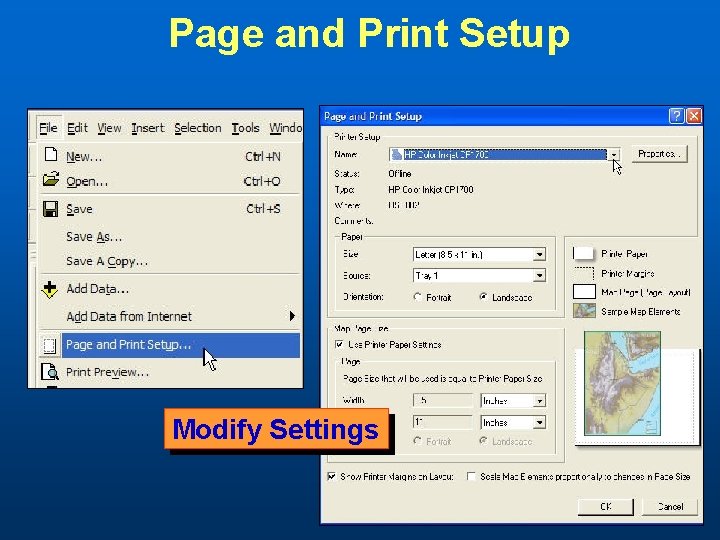The height and width of the screenshot is (540, 720).
Task: Choose Save As from File menu
Action: pos(170,236)
